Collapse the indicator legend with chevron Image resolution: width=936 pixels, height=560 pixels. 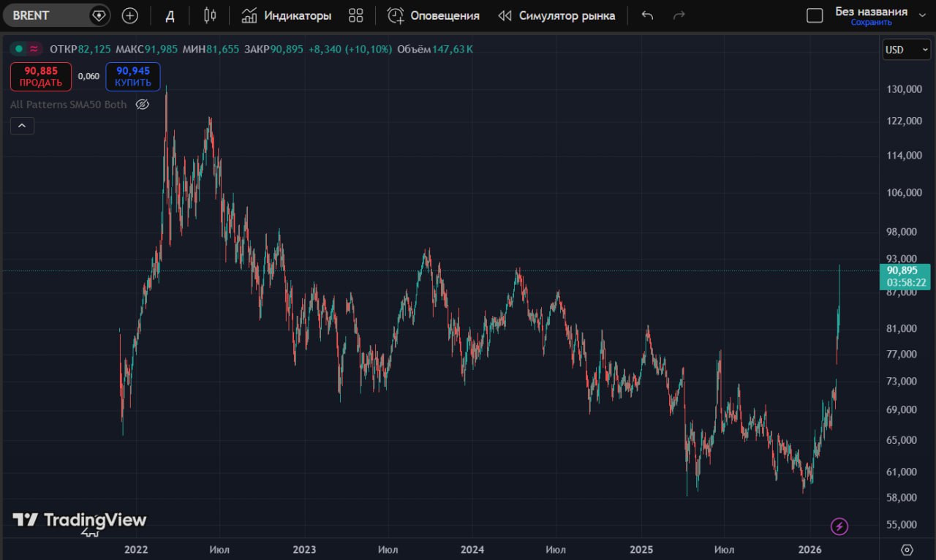pyautogui.click(x=22, y=126)
